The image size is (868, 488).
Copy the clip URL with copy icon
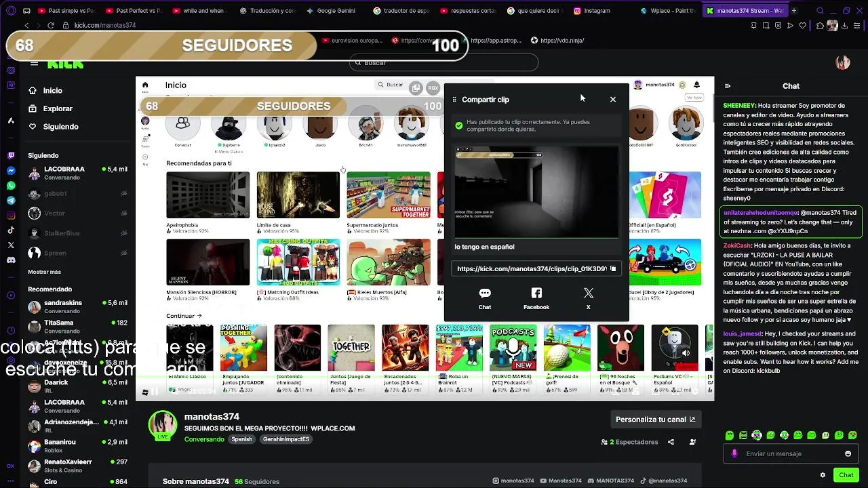click(613, 268)
